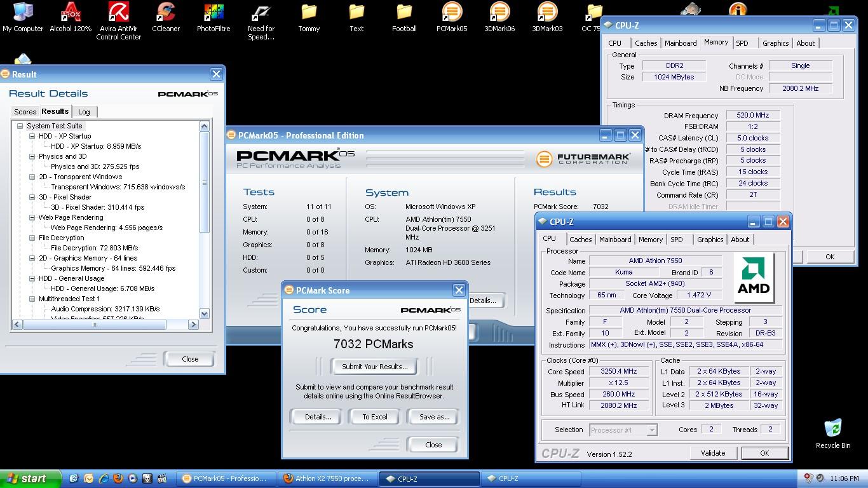Switch to Log tab in Result Details
This screenshot has height=488, width=868.
click(x=84, y=112)
